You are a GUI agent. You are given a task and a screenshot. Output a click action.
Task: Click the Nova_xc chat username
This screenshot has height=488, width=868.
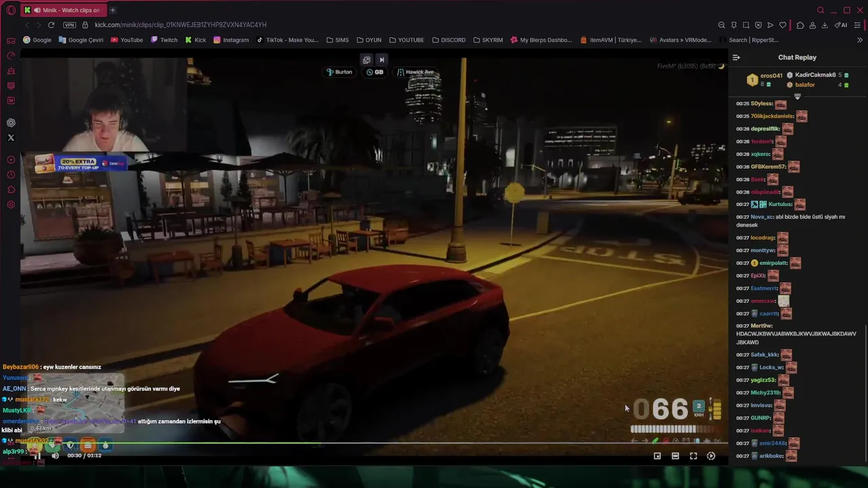762,217
